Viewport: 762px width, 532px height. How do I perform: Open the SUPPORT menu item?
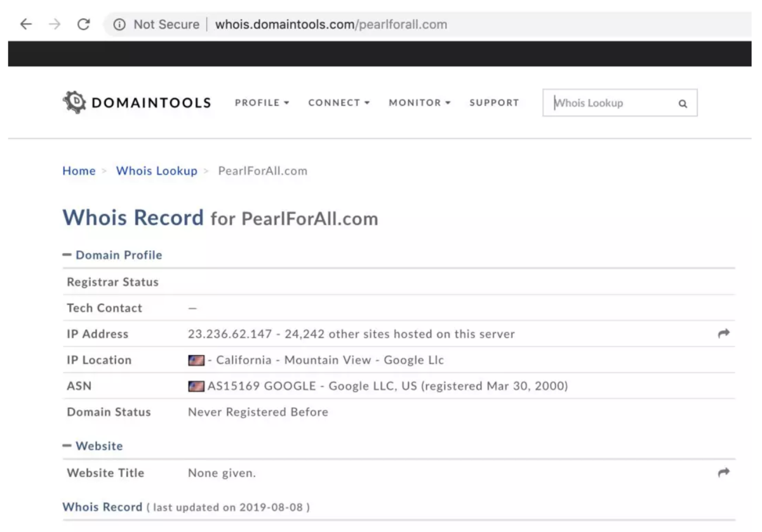point(494,103)
